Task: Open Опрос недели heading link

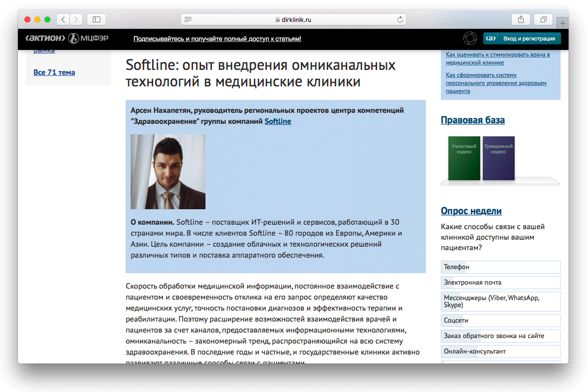Action: tap(471, 211)
